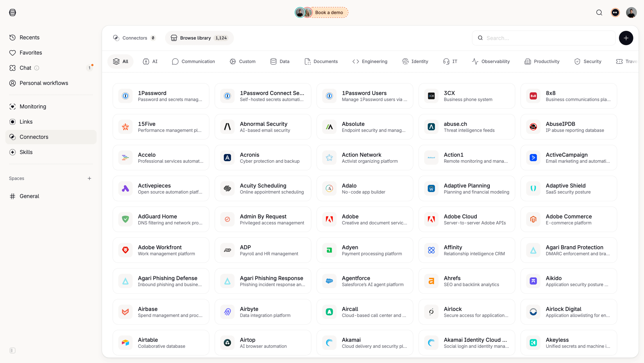Screen dimensions: 644x363
Task: Click the Airtable logo icon
Action: 125,343
